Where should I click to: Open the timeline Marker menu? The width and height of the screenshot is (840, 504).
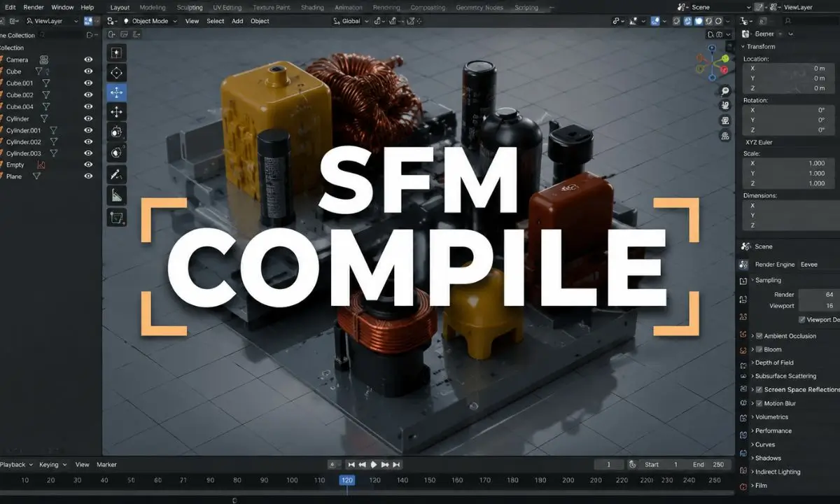point(106,464)
